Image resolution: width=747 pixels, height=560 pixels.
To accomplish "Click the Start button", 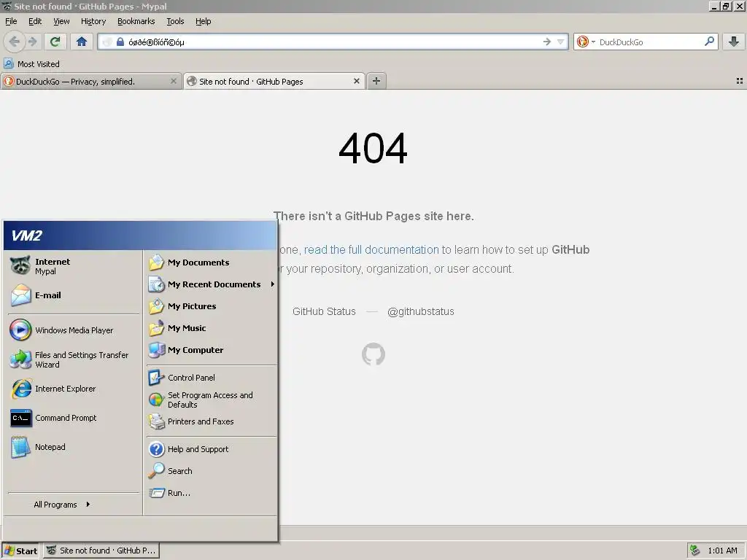I will 21,551.
